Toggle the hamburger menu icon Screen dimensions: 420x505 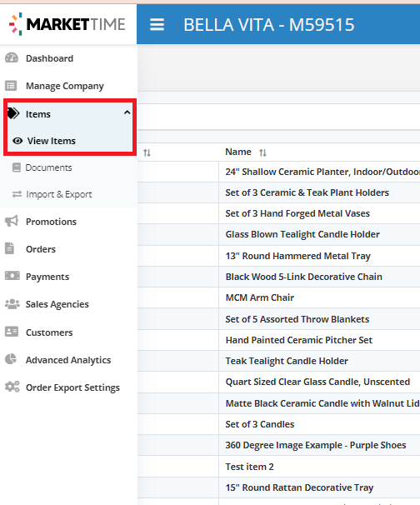(x=157, y=24)
